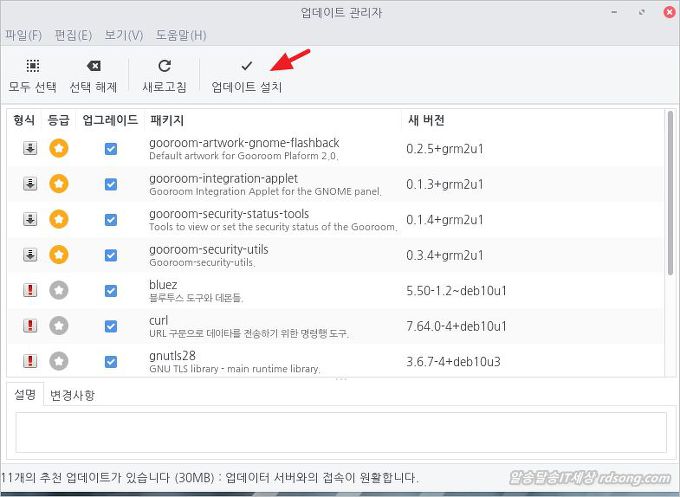Toggle the gooroom-security-utils upgrade checkbox

111,255
